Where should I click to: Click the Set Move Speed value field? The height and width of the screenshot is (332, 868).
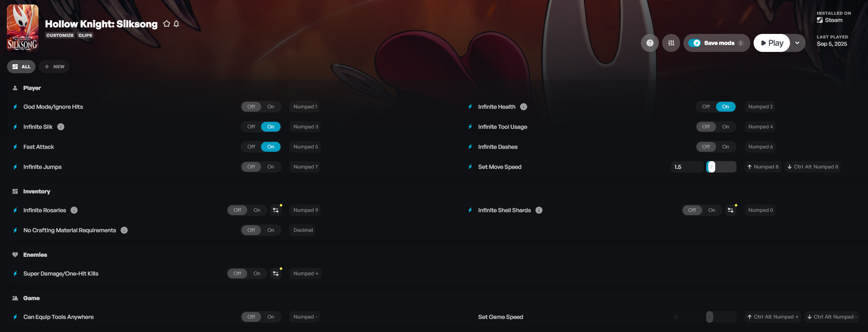pyautogui.click(x=687, y=167)
